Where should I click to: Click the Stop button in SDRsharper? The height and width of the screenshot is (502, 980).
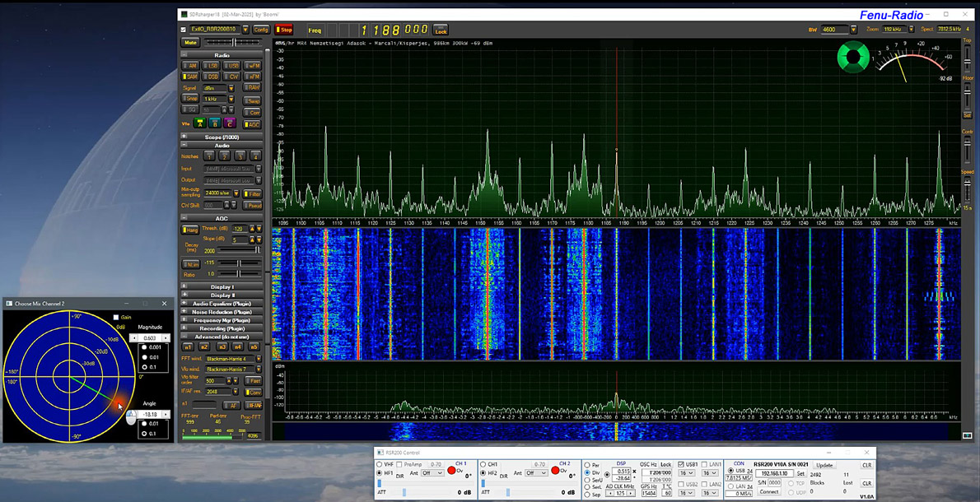pyautogui.click(x=284, y=30)
